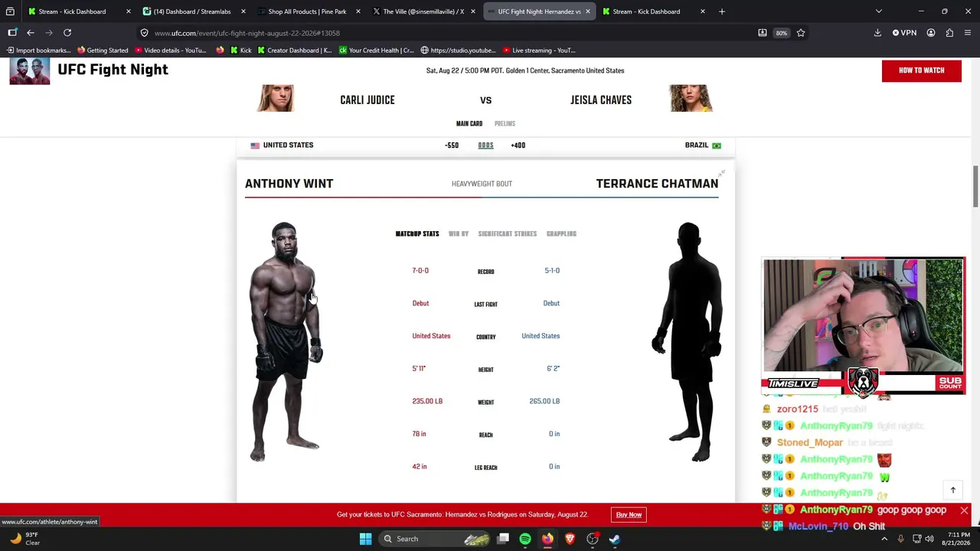Open Steam from the taskbar

coord(615,539)
